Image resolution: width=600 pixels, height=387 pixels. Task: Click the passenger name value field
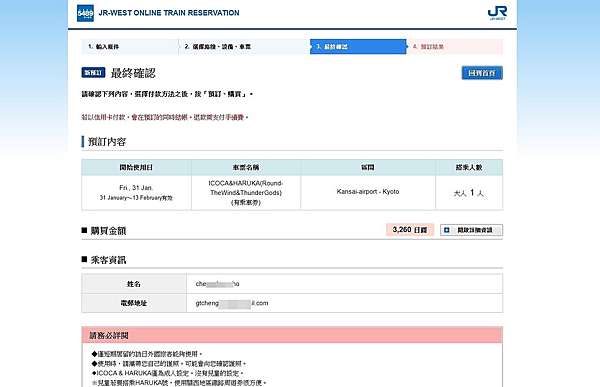click(344, 284)
